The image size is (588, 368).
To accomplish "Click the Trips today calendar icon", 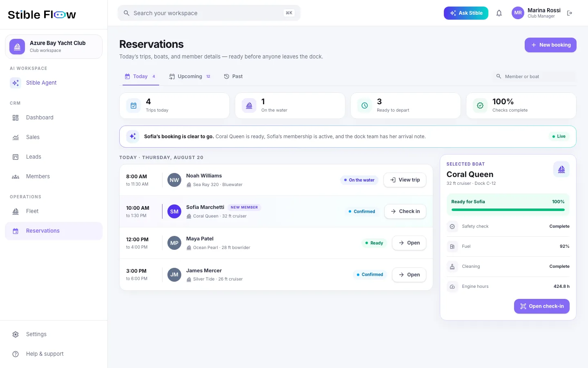I will 134,105.
